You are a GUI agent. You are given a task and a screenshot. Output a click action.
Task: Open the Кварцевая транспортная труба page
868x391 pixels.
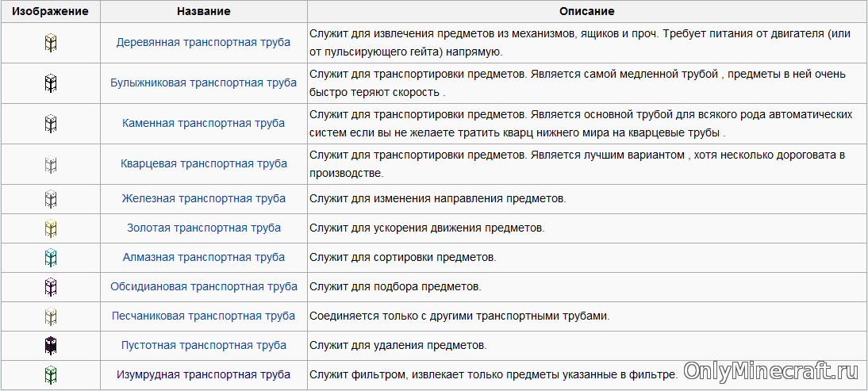pyautogui.click(x=203, y=164)
